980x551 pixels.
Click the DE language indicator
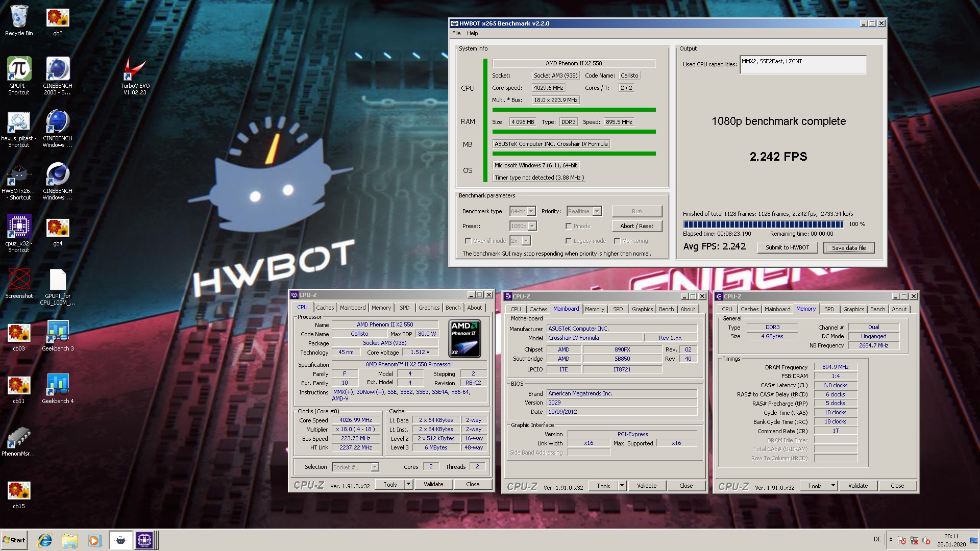[x=877, y=539]
